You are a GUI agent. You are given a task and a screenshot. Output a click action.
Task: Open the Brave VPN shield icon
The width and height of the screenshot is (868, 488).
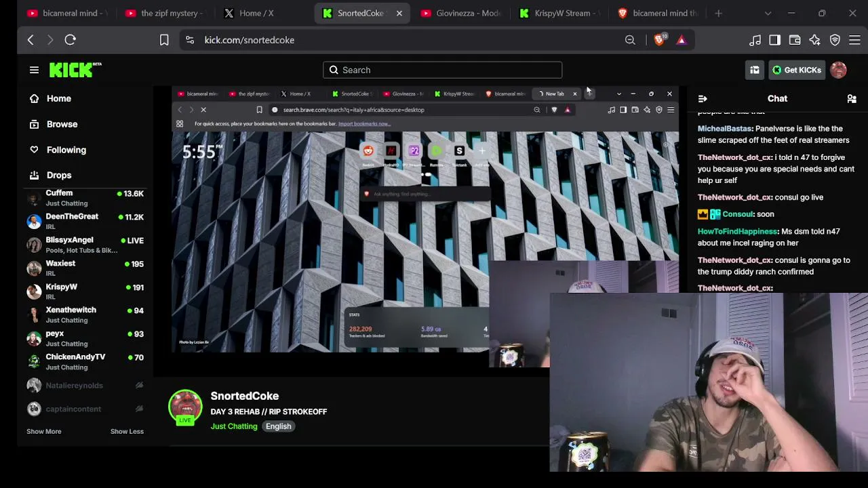pyautogui.click(x=835, y=40)
